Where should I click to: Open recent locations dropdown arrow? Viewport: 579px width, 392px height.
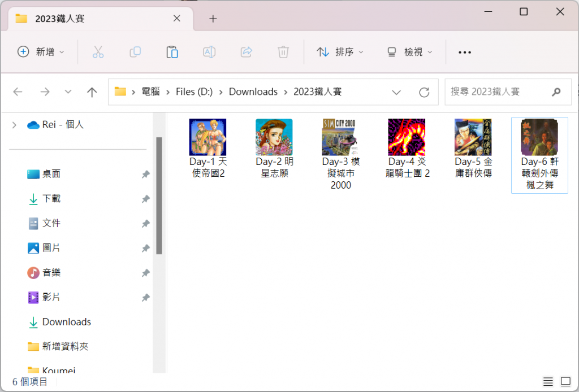tap(68, 92)
